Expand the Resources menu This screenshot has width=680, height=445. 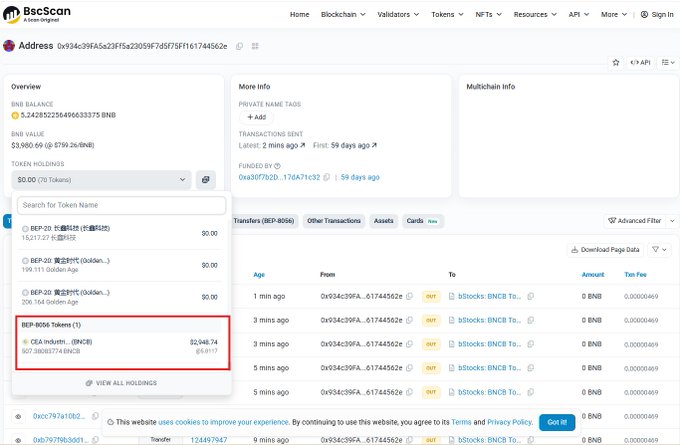535,14
